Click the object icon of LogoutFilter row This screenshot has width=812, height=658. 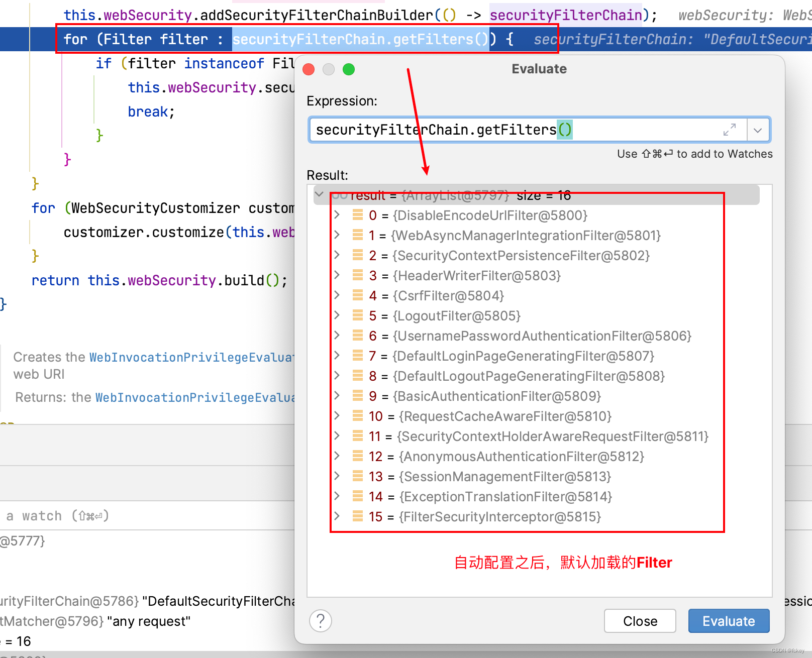[x=358, y=315]
